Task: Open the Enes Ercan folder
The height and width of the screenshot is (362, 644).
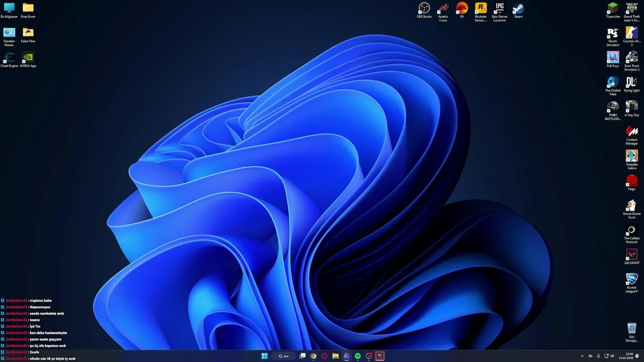Action: (28, 11)
